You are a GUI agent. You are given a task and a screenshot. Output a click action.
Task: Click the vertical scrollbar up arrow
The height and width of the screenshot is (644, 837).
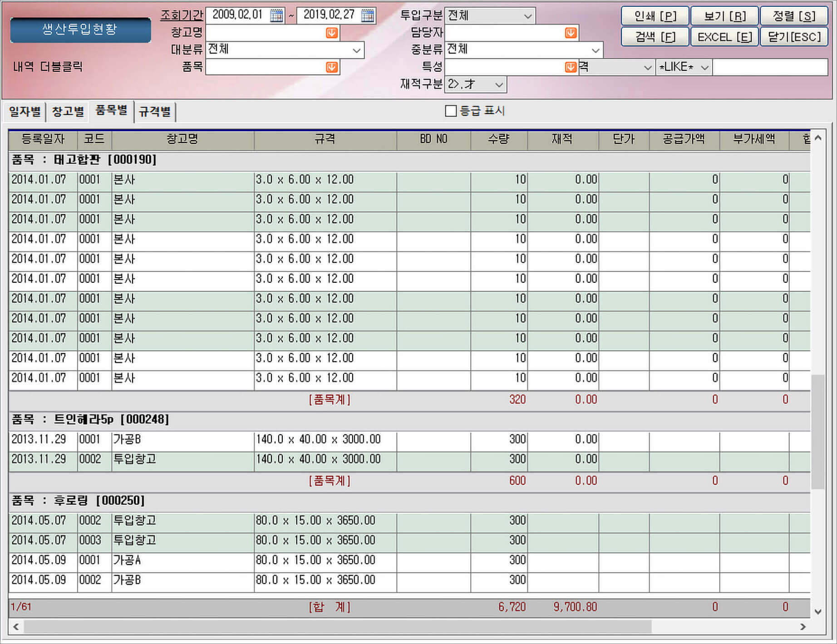coord(818,138)
